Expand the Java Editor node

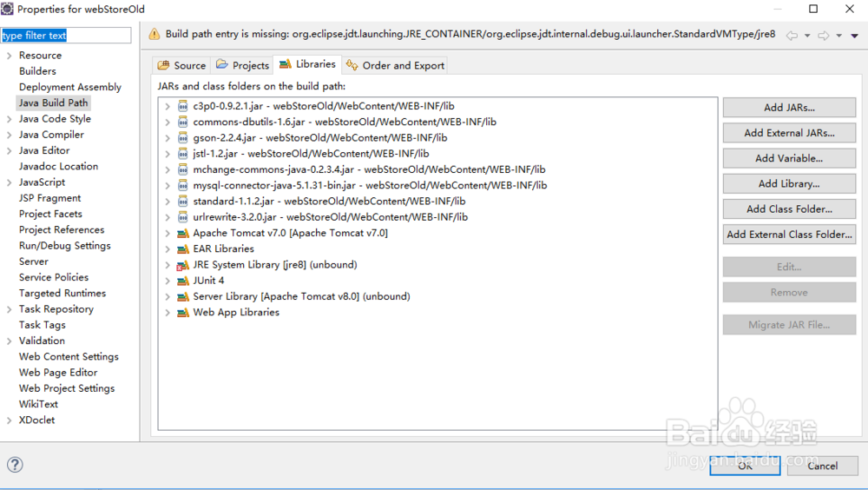pos(9,151)
